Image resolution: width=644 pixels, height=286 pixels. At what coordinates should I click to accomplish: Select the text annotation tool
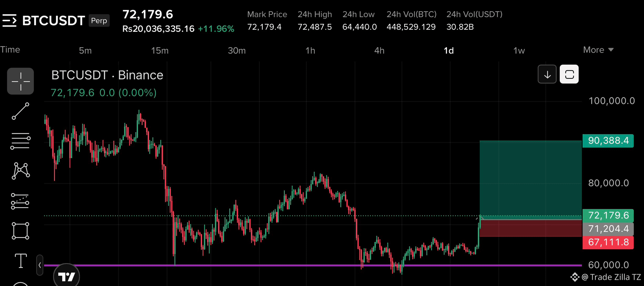21,260
